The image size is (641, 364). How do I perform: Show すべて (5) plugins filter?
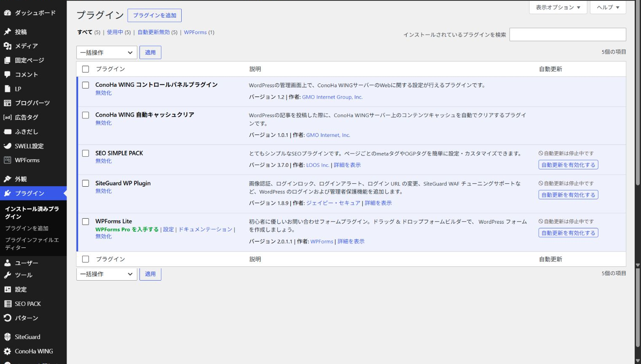click(89, 32)
